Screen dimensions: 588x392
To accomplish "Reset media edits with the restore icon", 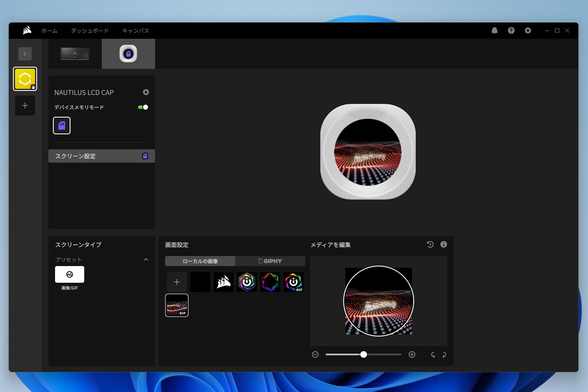I will (x=430, y=244).
